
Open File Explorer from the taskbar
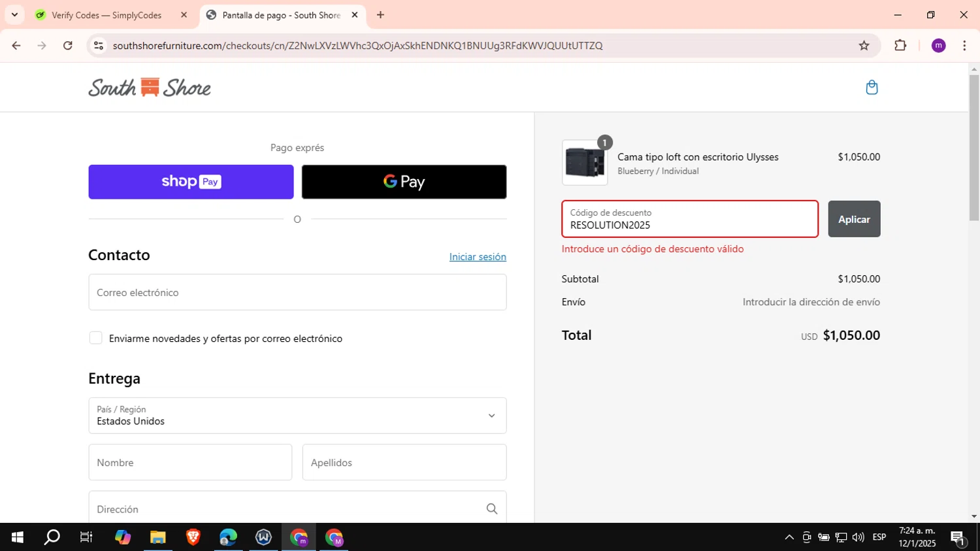click(x=157, y=537)
